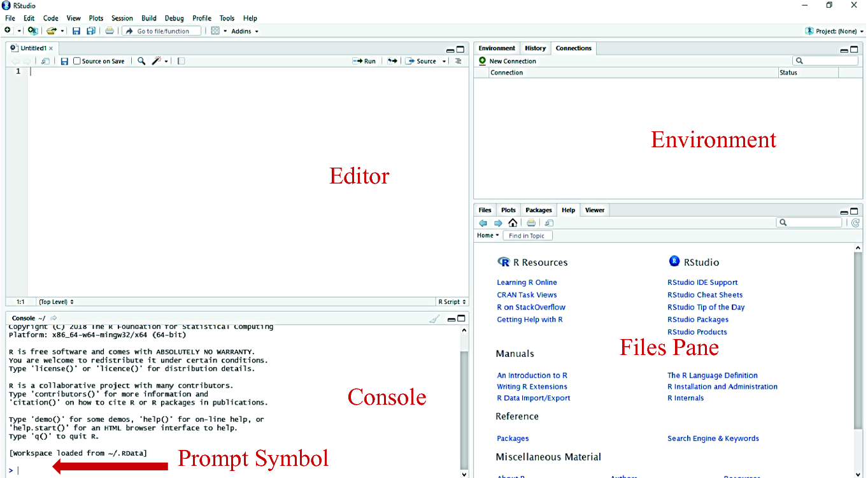
Task: Click the New File icon in main toolbar
Action: [8, 31]
